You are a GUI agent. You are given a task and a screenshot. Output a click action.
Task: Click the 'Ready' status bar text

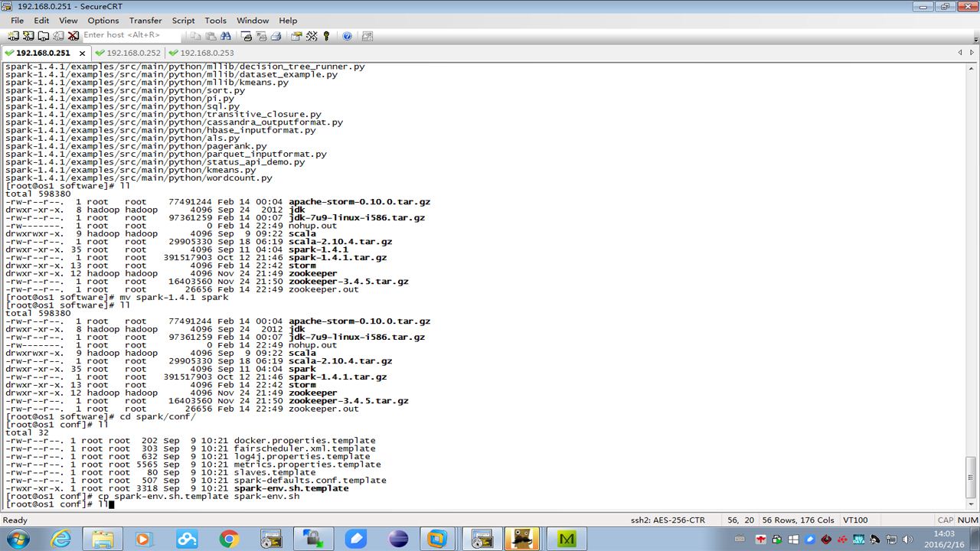coord(15,520)
